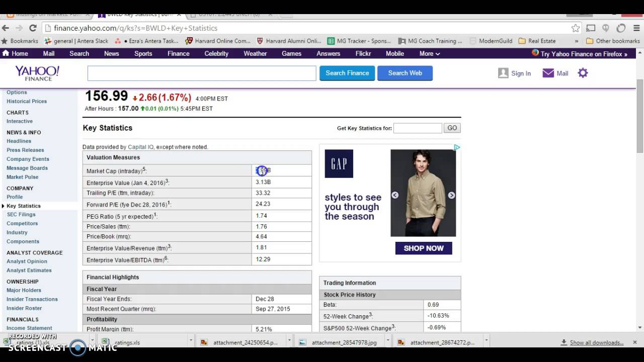
Task: Click the Search Finance button
Action: click(x=347, y=73)
